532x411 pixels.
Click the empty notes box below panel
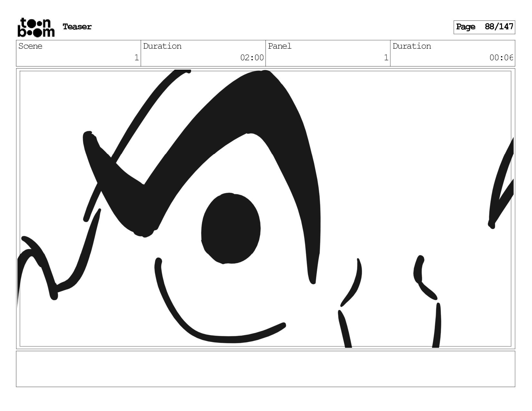point(266,369)
